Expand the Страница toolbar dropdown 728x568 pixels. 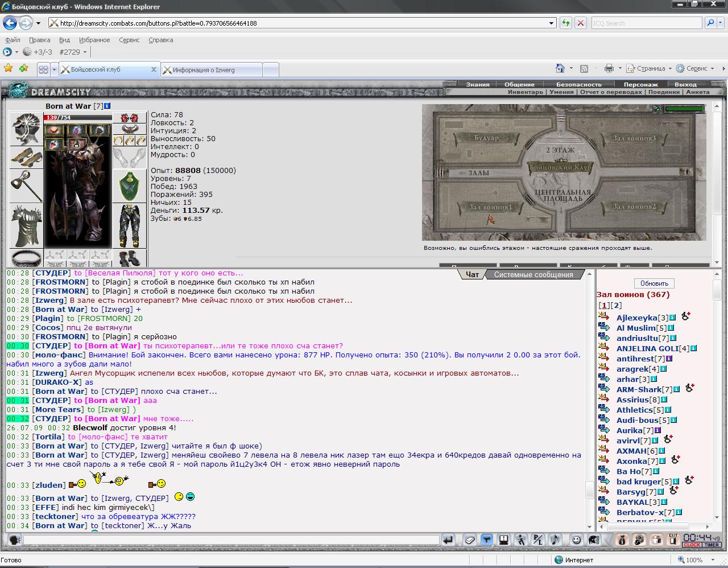point(670,68)
